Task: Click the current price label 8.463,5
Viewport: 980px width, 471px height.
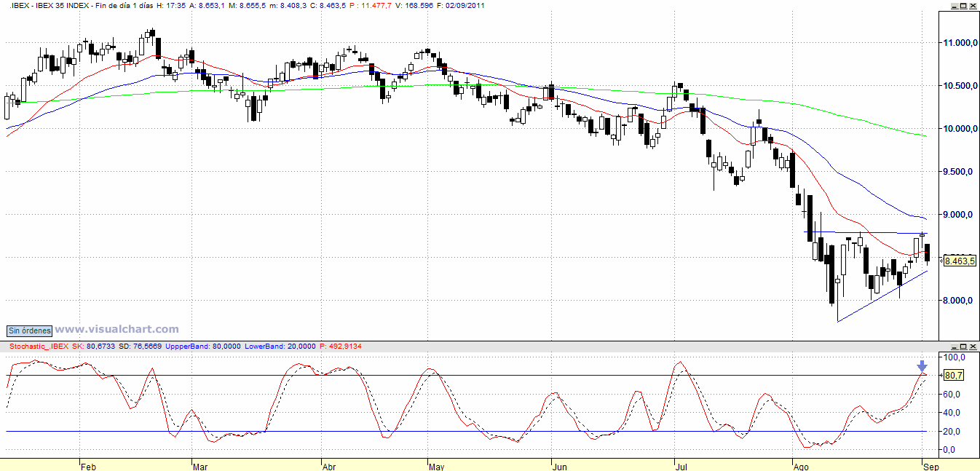Action: (x=960, y=261)
